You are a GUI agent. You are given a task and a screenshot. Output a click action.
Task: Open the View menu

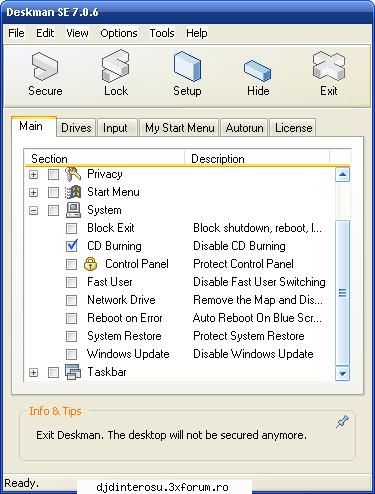pyautogui.click(x=77, y=33)
